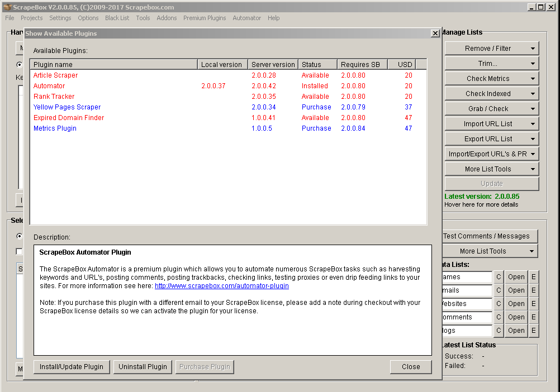The height and width of the screenshot is (392, 560).
Task: Click the Uninstall Plugin button
Action: click(x=143, y=367)
